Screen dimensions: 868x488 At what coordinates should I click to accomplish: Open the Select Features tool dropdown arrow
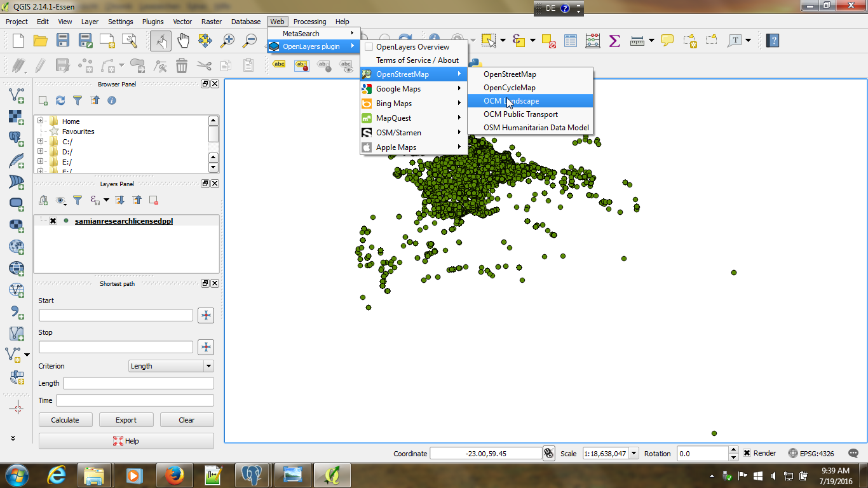coord(503,41)
